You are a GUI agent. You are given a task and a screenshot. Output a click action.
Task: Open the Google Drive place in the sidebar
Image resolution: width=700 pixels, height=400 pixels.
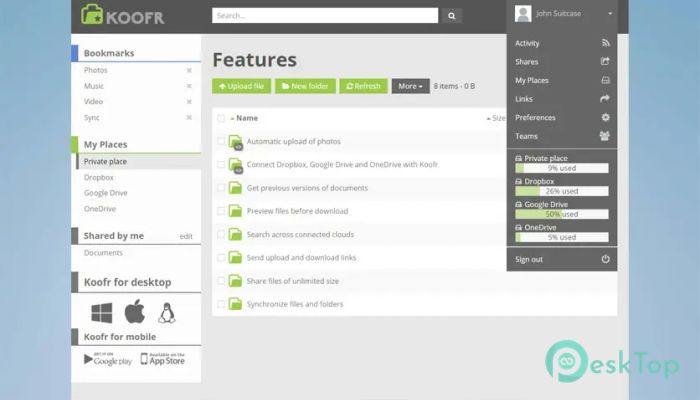[106, 193]
